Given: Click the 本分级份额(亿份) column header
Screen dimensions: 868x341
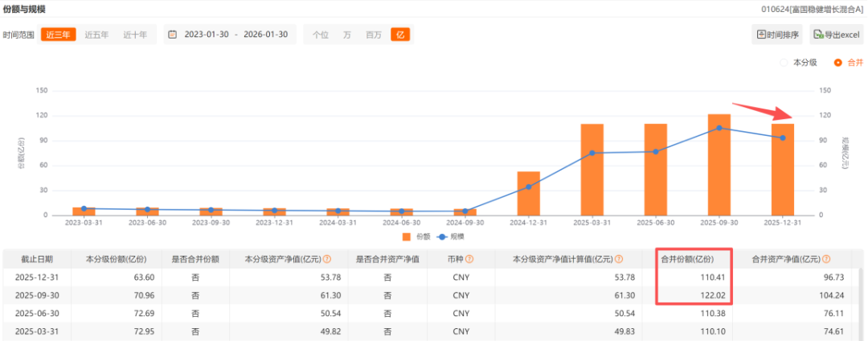Looking at the screenshot, I should pos(117,259).
